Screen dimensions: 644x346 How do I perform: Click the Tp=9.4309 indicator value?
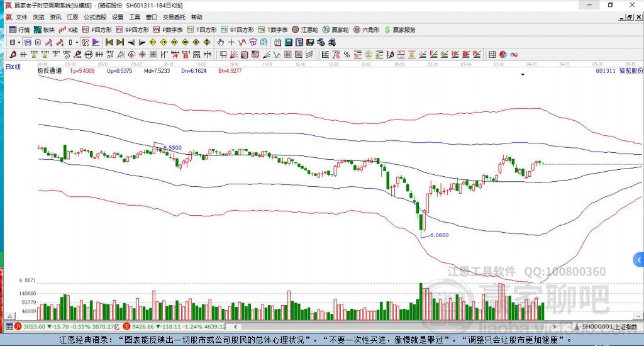point(82,70)
